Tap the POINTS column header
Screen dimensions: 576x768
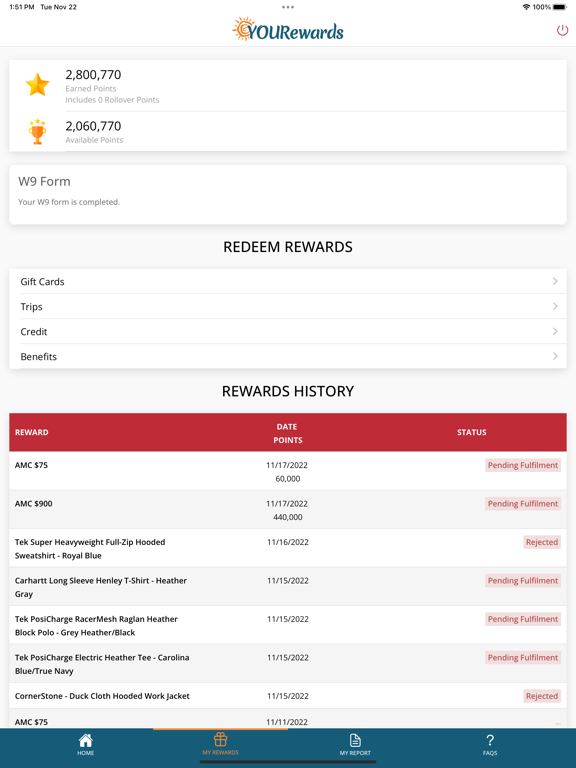288,440
